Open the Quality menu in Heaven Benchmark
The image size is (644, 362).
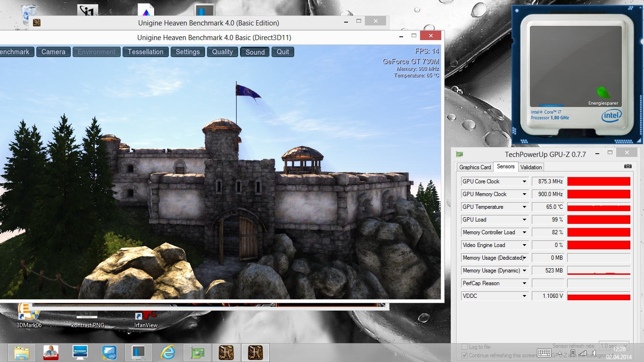pos(223,52)
